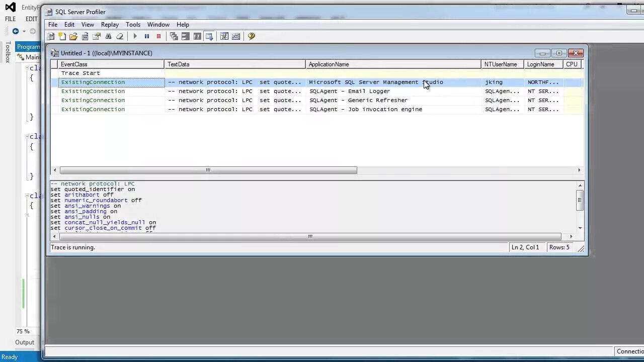Click the trace grid right scroll arrow
The width and height of the screenshot is (644, 362).
point(579,170)
